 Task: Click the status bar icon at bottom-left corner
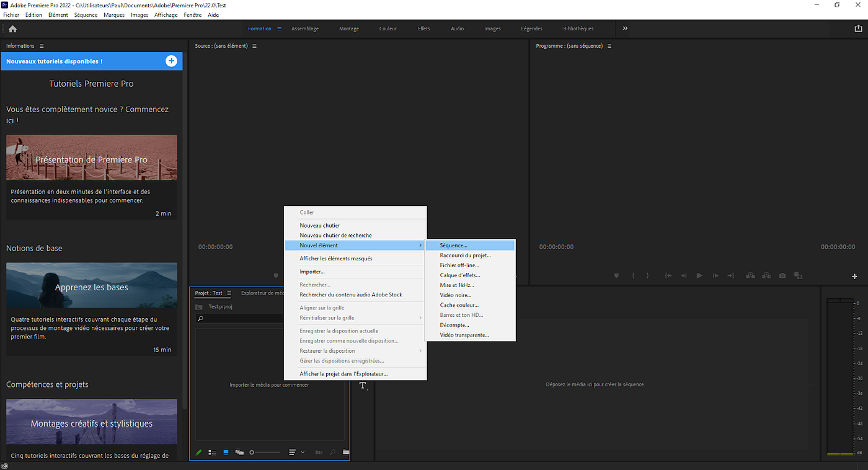5,466
